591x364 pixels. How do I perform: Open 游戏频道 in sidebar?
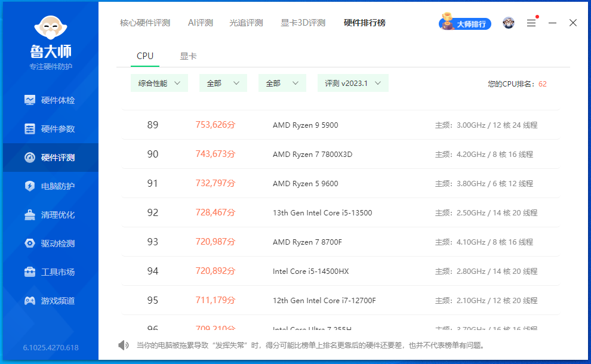point(51,301)
